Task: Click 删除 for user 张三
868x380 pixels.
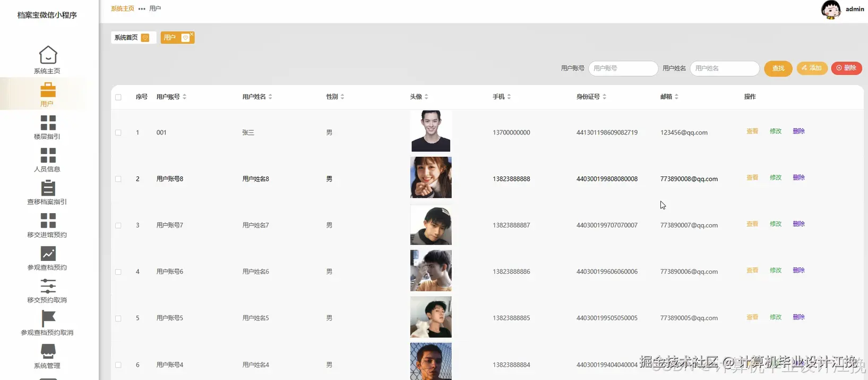Action: 799,131
